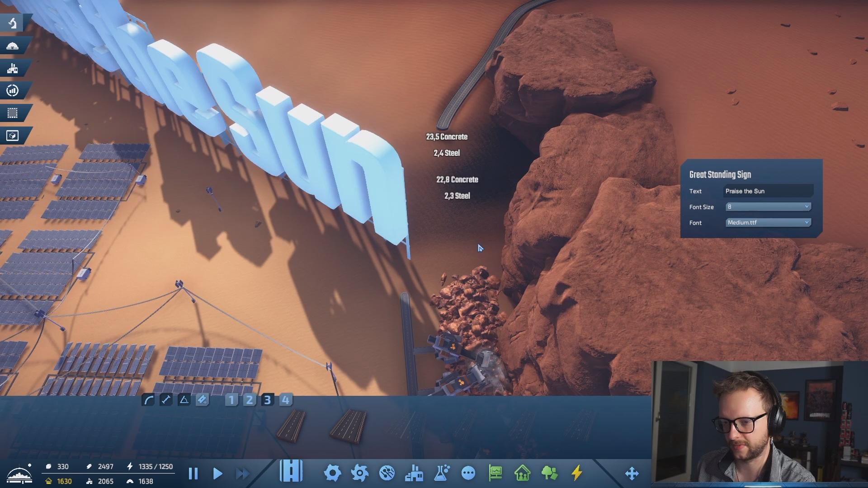
Task: Pause the game simulation
Action: [x=193, y=474]
